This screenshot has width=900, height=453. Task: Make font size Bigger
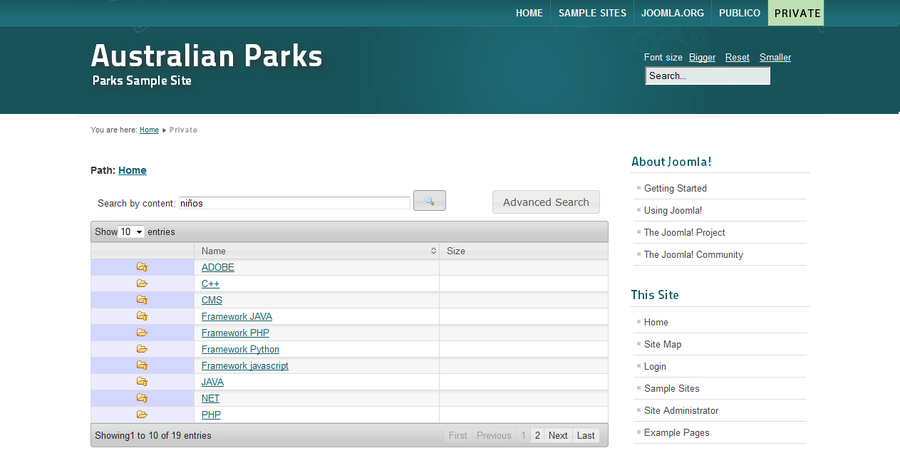pos(702,57)
